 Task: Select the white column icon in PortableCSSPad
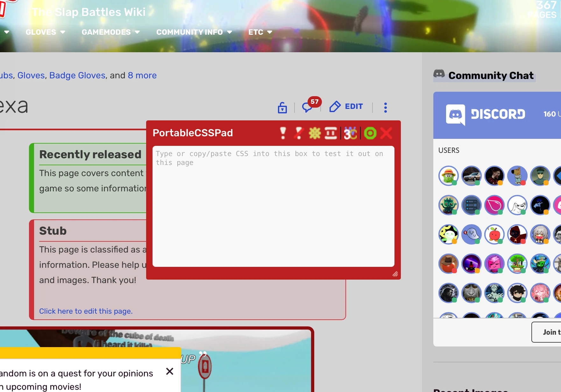point(330,133)
